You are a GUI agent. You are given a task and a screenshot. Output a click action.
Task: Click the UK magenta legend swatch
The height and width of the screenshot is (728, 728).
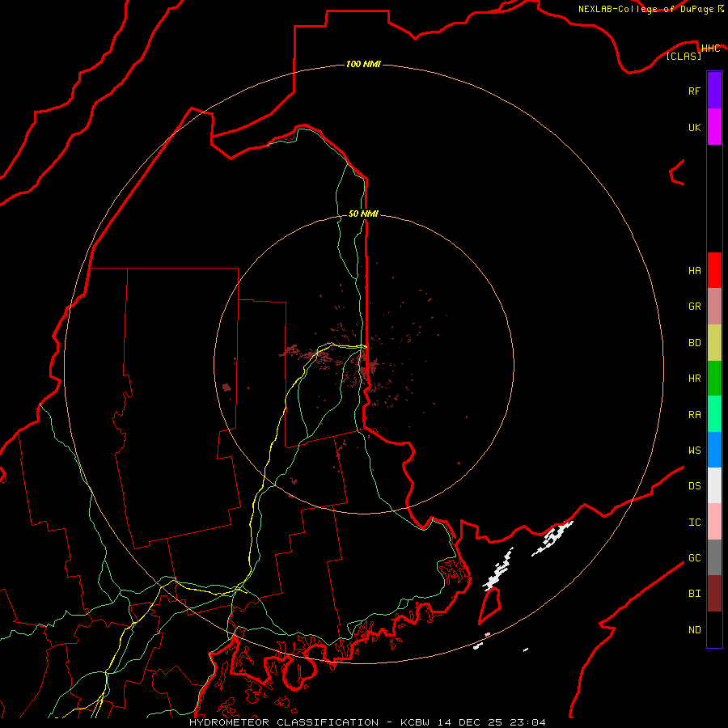point(714,127)
